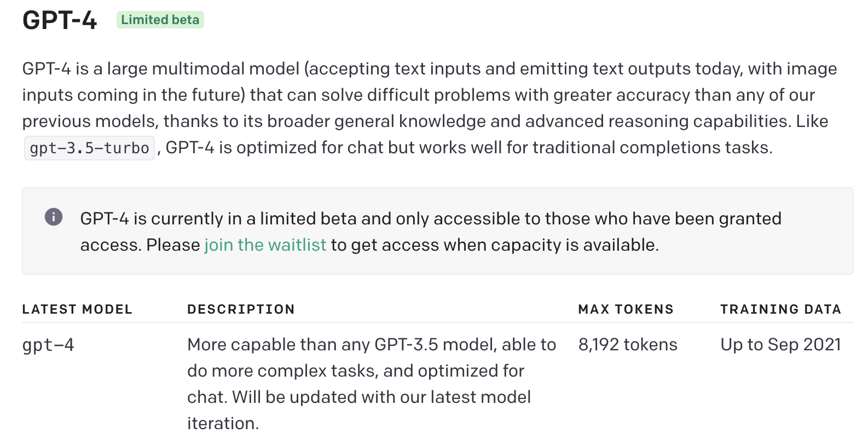Click the DESCRIPTION column header
Screen dimensions: 868x439
tap(241, 309)
